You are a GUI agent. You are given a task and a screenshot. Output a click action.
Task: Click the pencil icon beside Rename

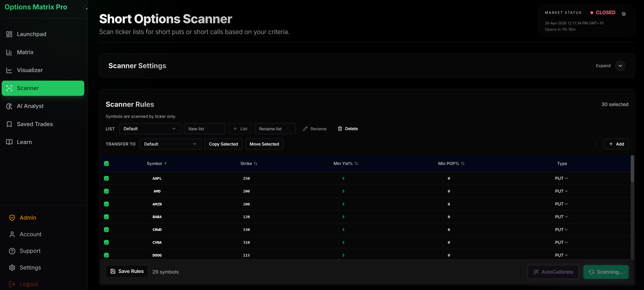[305, 129]
